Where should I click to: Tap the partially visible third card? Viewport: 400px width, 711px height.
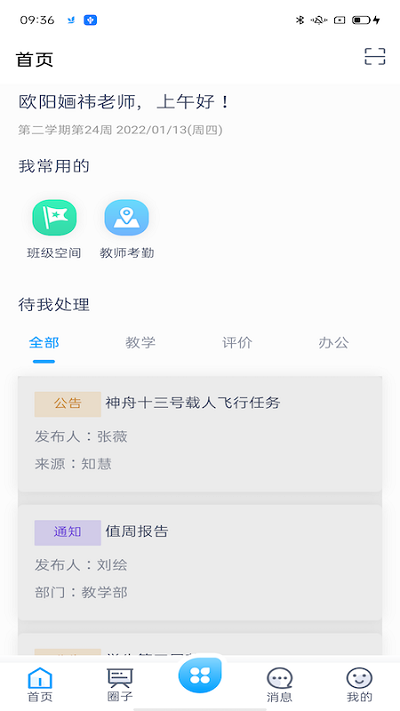coord(200,645)
